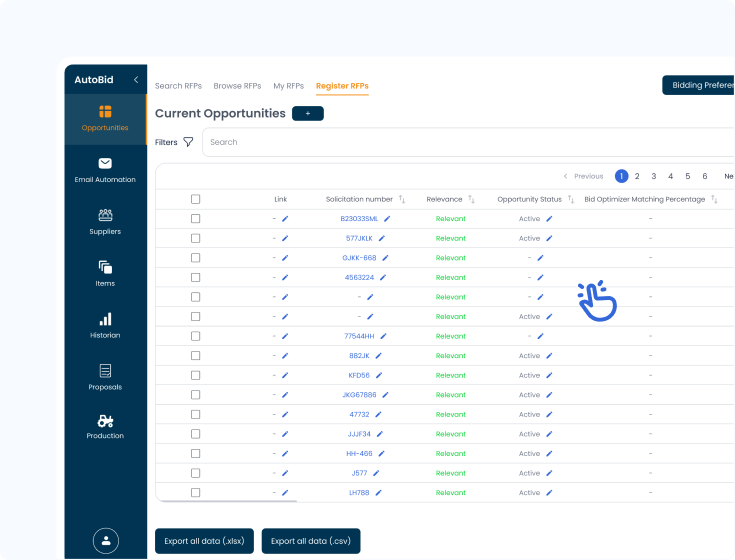This screenshot has height=560, width=735.
Task: Open Proposals in the sidebar
Action: click(x=105, y=371)
